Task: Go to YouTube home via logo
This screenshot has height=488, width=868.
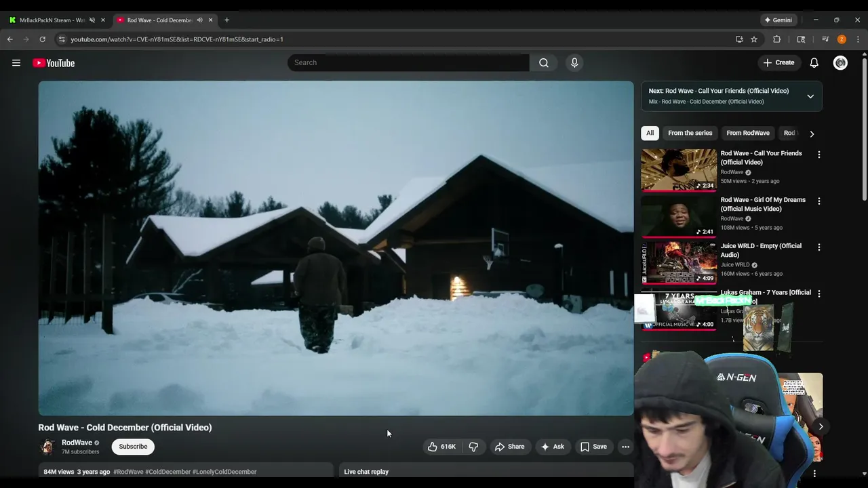Action: click(x=54, y=63)
